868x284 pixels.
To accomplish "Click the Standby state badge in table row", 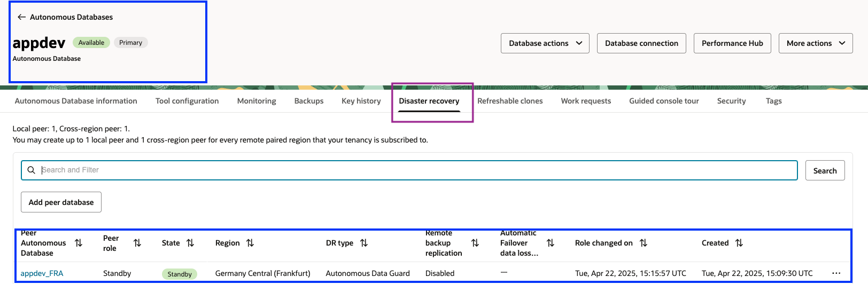I will [x=180, y=274].
